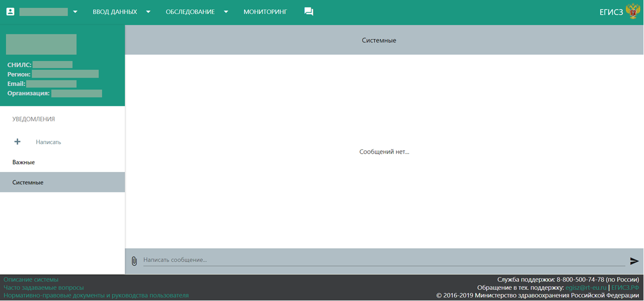Click the Email label in profile
Viewport: 644px width, 301px height.
[x=16, y=84]
